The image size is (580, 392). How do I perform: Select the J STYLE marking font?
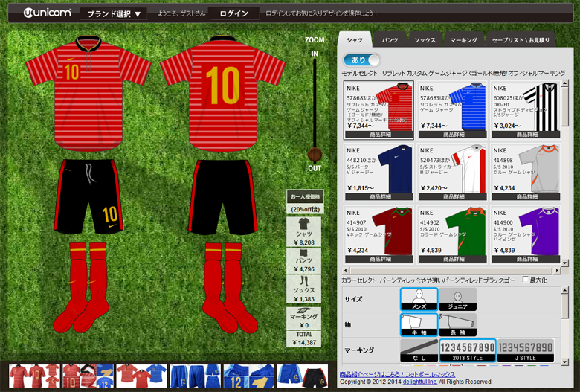(526, 350)
